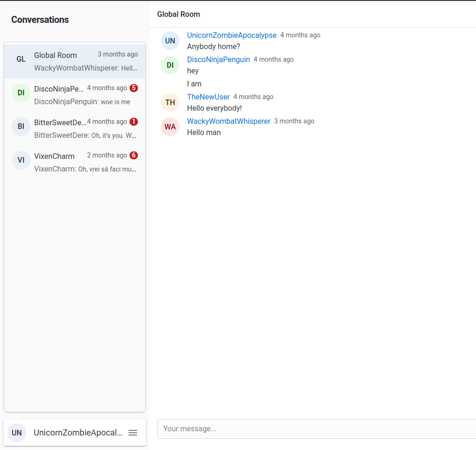This screenshot has width=476, height=450.
Task: Open the Global Room conversation
Action: click(x=75, y=62)
